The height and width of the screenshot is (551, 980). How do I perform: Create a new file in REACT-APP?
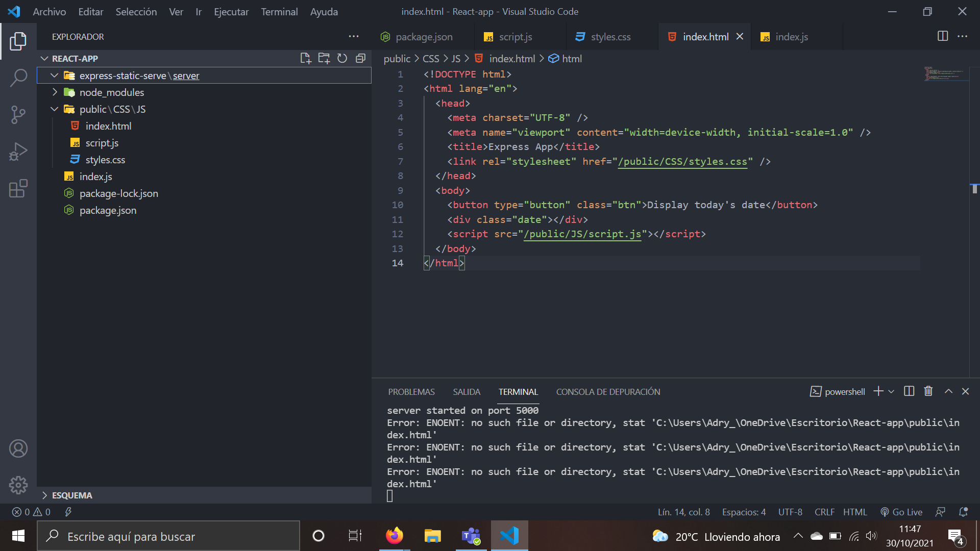click(x=306, y=58)
